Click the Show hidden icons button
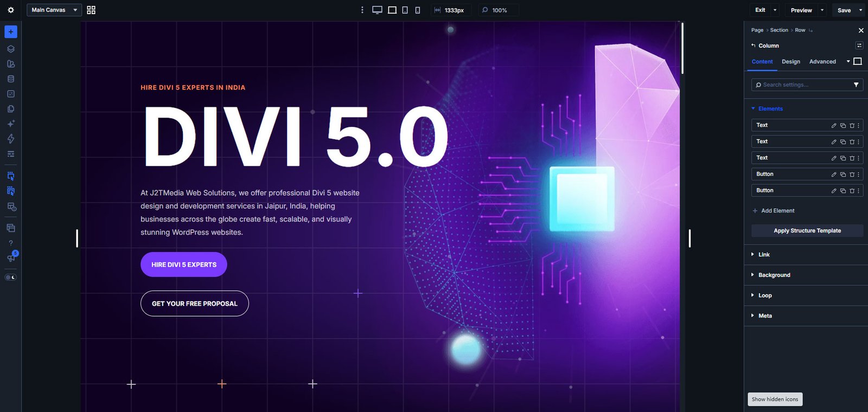868x412 pixels. 775,399
